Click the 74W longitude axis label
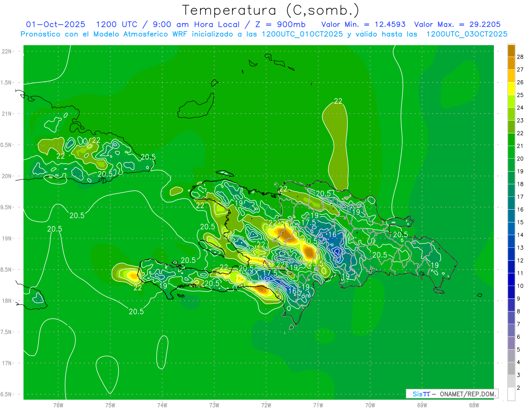The height and width of the screenshot is (411, 532). pos(162,405)
